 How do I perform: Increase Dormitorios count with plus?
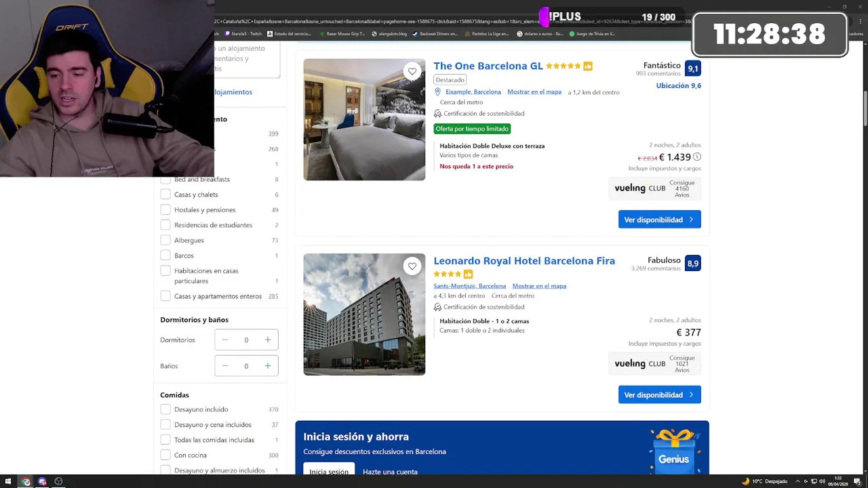(268, 340)
